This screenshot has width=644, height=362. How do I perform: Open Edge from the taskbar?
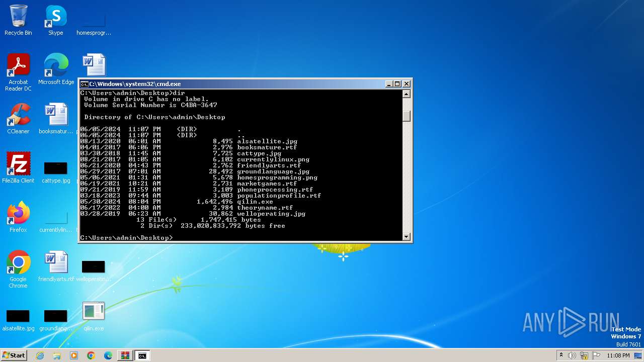pos(108,355)
